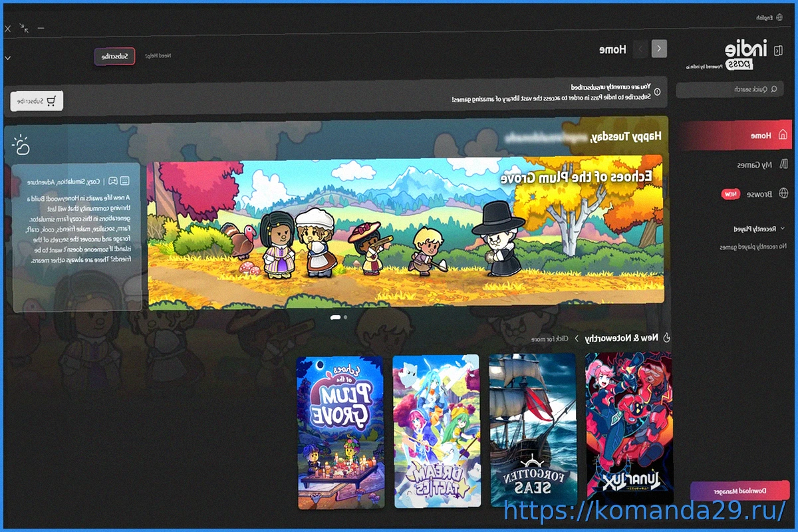The height and width of the screenshot is (532, 798).
Task: Click the weather icon on greeting banner
Action: (21, 144)
